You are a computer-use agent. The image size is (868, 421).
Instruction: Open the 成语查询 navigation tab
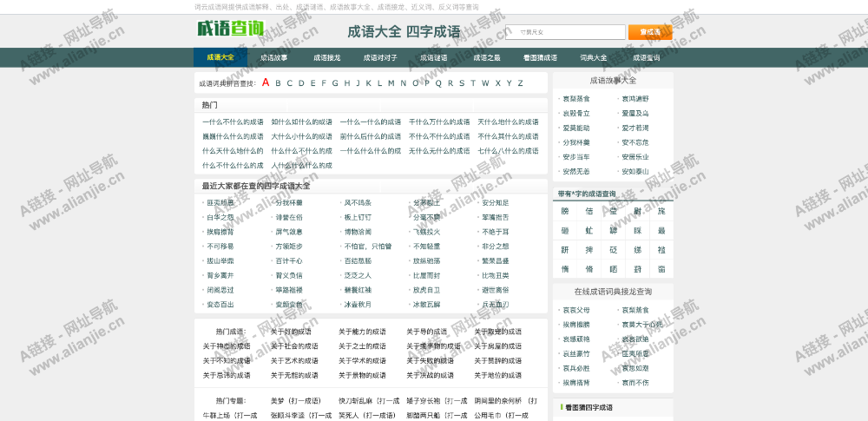coord(646,57)
